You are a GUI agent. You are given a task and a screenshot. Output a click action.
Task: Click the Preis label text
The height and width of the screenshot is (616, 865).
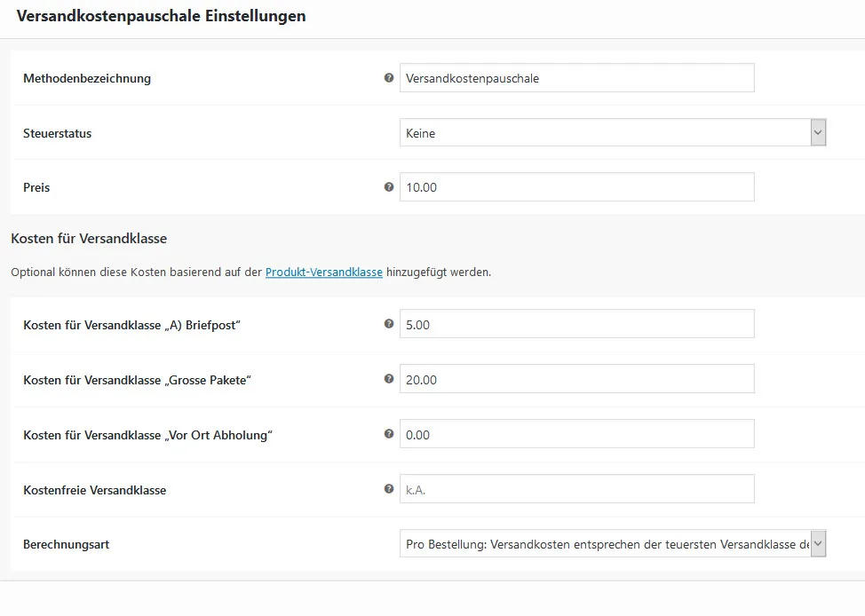click(36, 187)
